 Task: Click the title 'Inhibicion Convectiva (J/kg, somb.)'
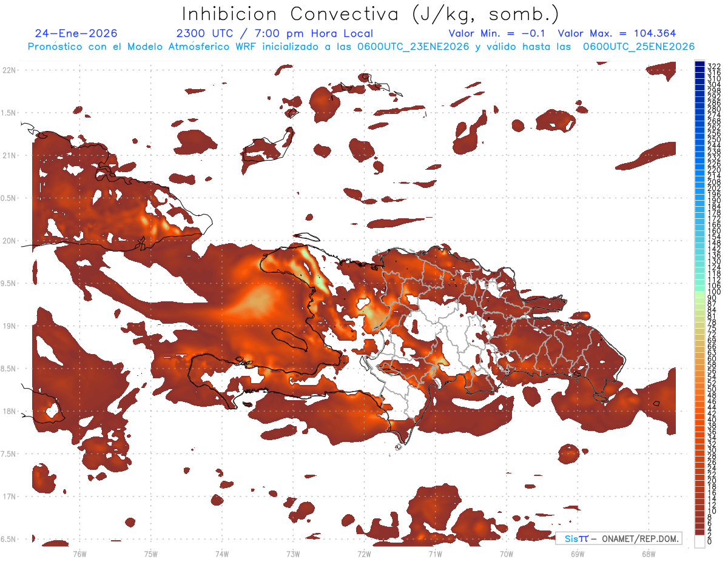point(370,15)
